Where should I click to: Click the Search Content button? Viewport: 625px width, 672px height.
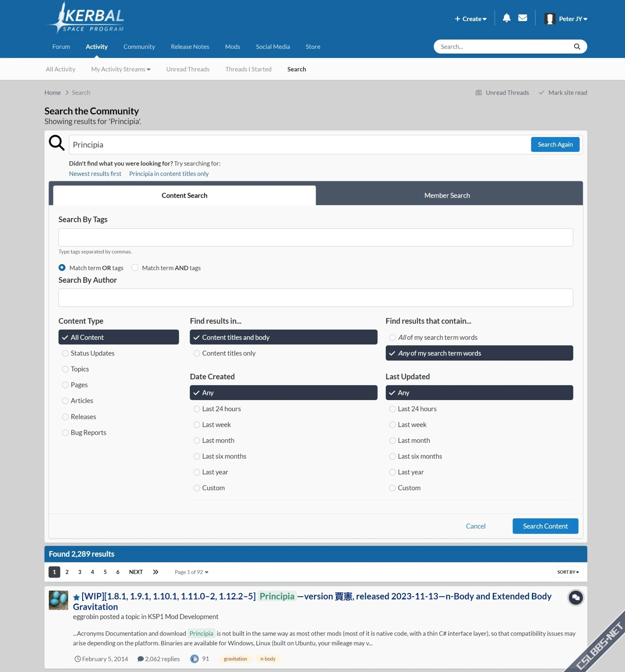coord(545,526)
